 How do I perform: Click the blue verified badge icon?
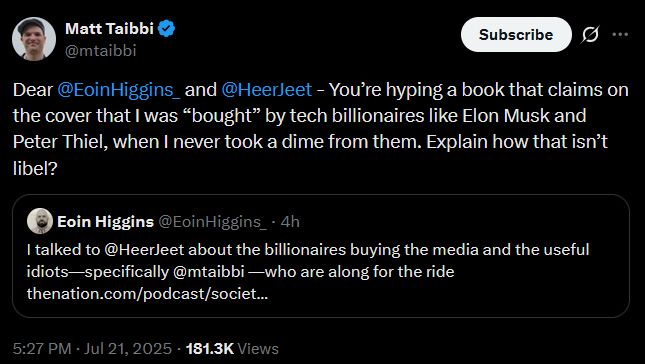[167, 28]
